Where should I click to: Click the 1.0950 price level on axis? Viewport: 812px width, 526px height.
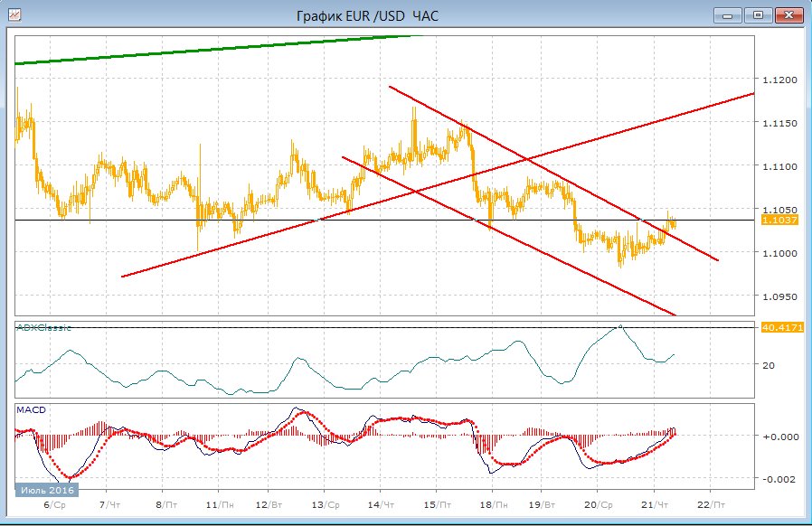click(779, 296)
